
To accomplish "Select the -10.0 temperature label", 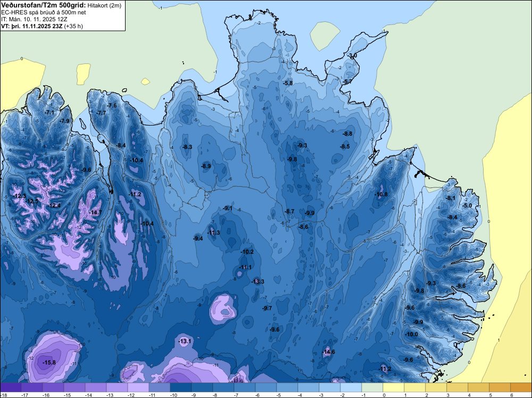I will pos(411,334).
